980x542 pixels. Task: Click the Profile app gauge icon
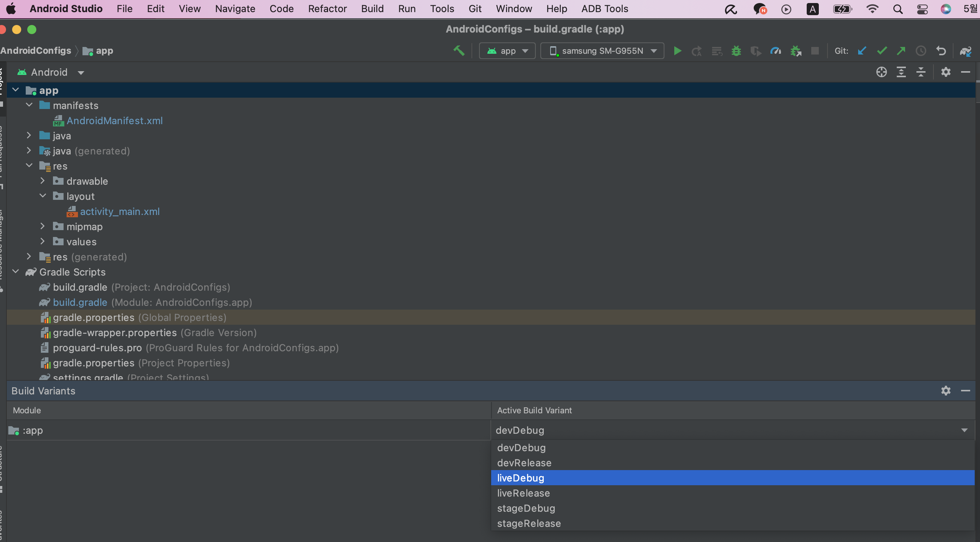(775, 51)
